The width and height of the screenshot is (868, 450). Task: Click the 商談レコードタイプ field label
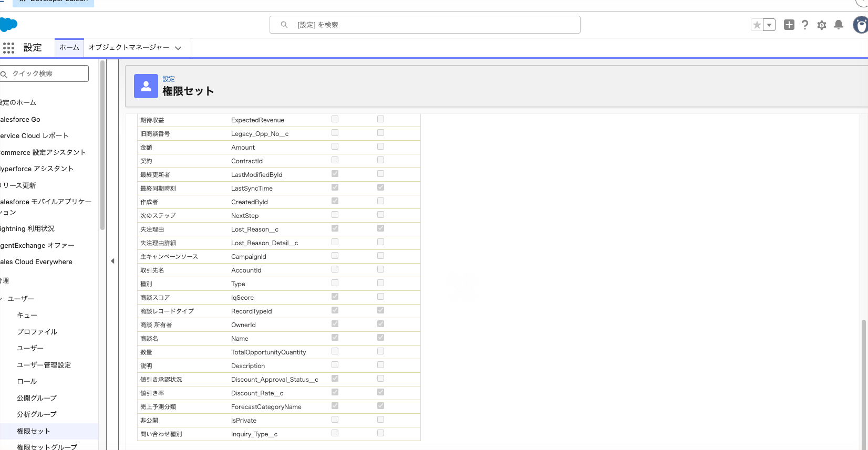click(x=167, y=311)
